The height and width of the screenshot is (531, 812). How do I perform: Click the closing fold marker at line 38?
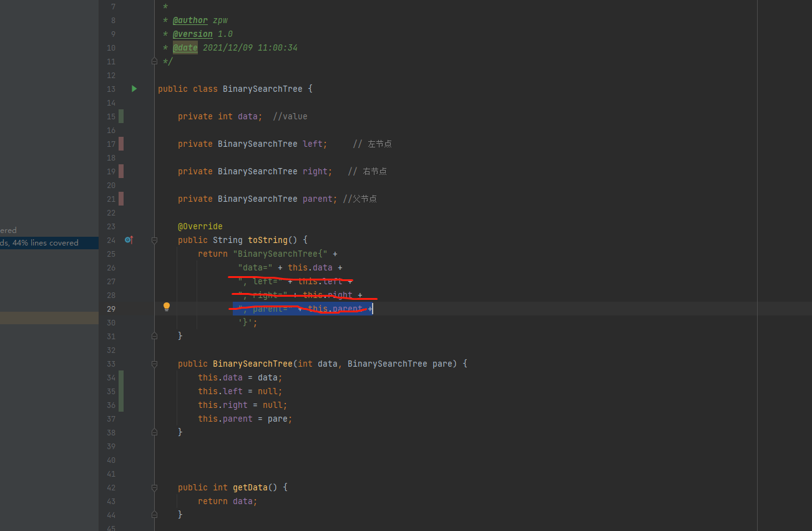[154, 432]
